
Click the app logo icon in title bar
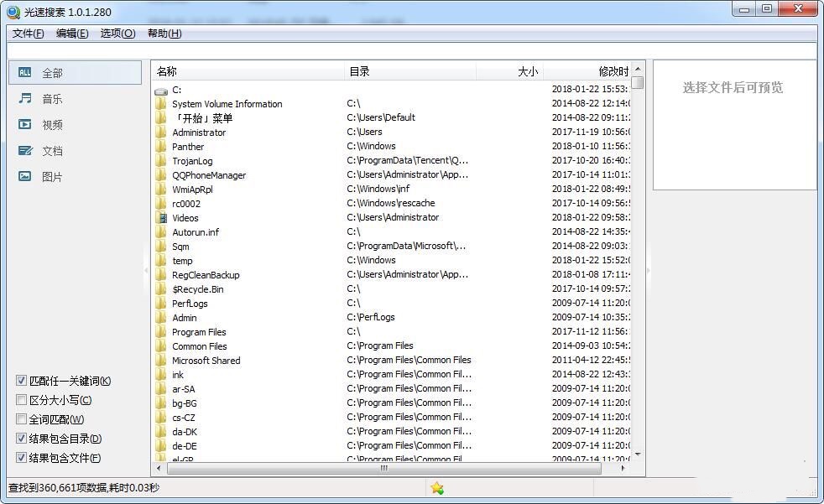[x=13, y=12]
